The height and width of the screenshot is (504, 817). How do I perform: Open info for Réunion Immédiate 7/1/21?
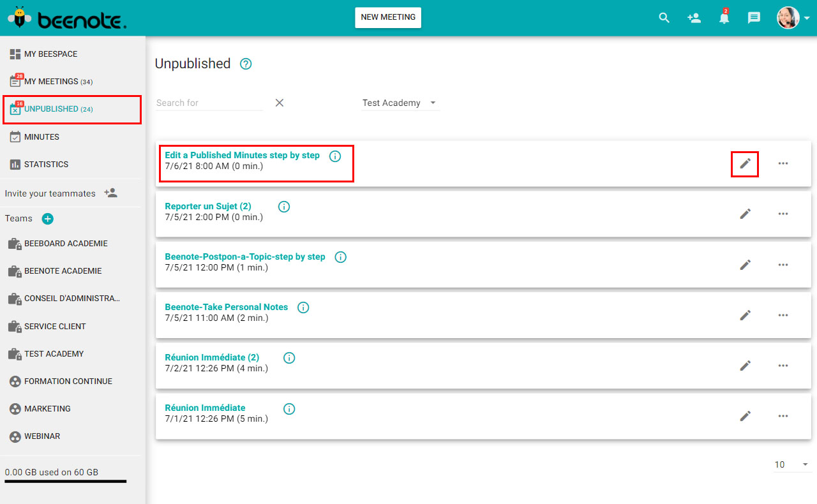(289, 408)
